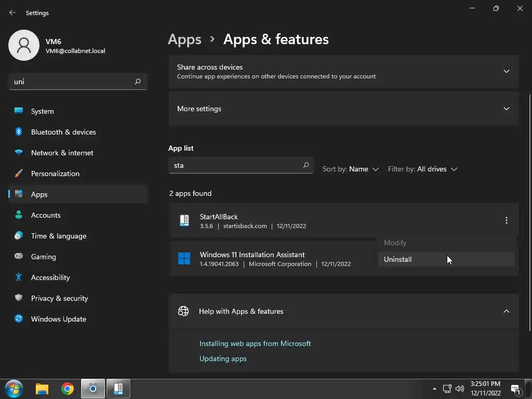532x399 pixels.
Task: Expand the More settings section
Action: pos(506,109)
